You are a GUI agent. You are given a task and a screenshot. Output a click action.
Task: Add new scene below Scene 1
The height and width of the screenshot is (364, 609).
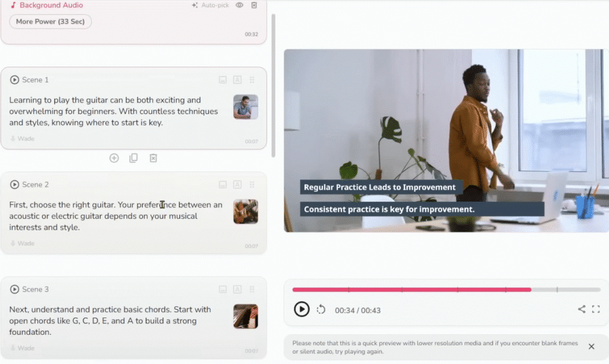click(x=114, y=158)
